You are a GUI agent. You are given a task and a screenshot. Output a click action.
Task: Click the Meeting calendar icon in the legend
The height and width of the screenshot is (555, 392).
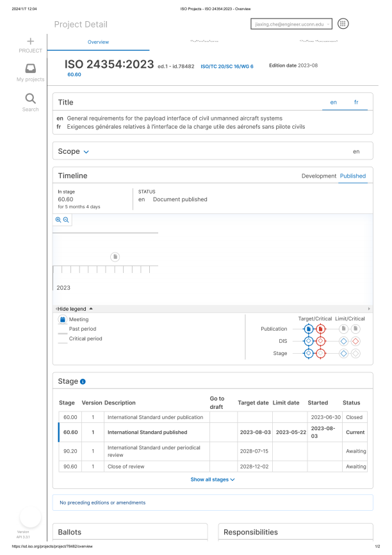[x=62, y=319]
